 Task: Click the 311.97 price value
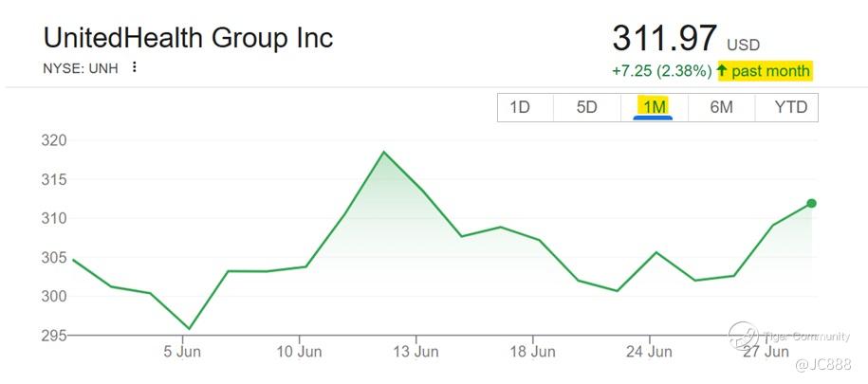pyautogui.click(x=664, y=38)
